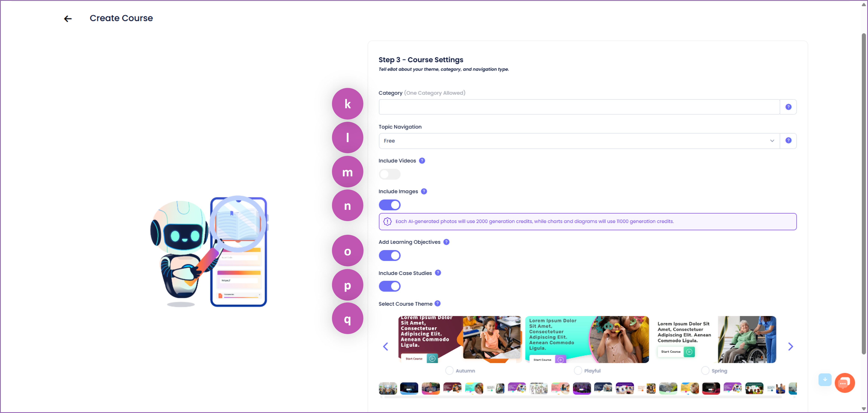The image size is (868, 413).
Task: Click the Include Images help icon
Action: click(x=424, y=192)
